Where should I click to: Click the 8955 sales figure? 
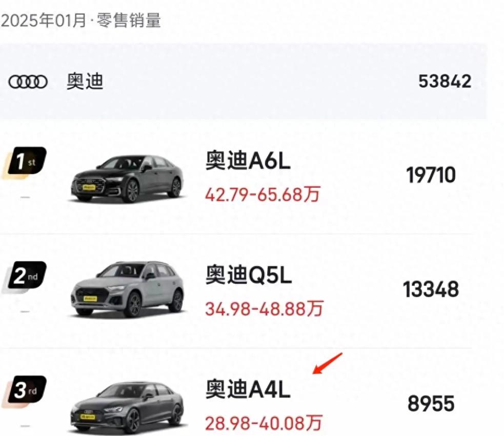[431, 404]
